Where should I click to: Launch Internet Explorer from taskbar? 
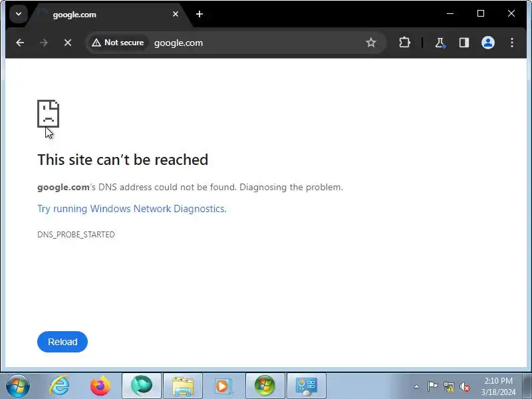59,386
